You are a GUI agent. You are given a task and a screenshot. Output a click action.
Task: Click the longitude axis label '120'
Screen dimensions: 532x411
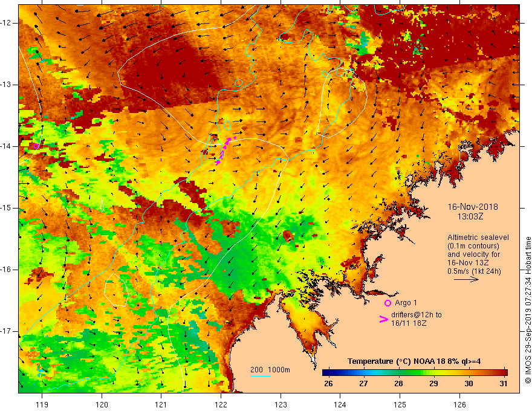click(x=102, y=404)
